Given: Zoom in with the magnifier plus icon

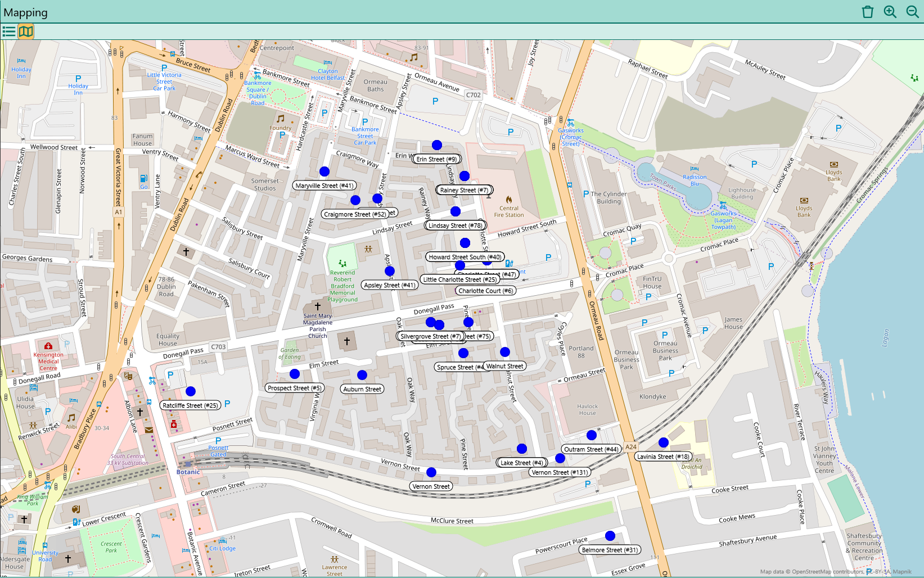Looking at the screenshot, I should coord(890,12).
